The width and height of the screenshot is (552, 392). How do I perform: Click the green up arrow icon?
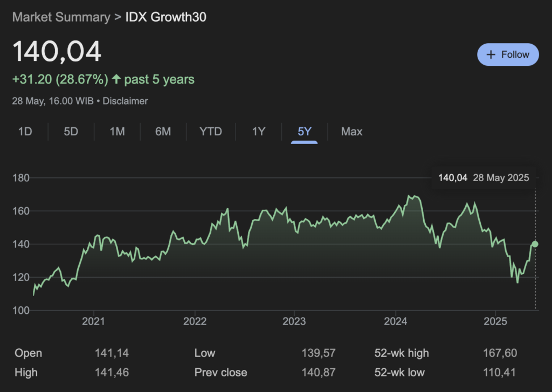(x=116, y=79)
